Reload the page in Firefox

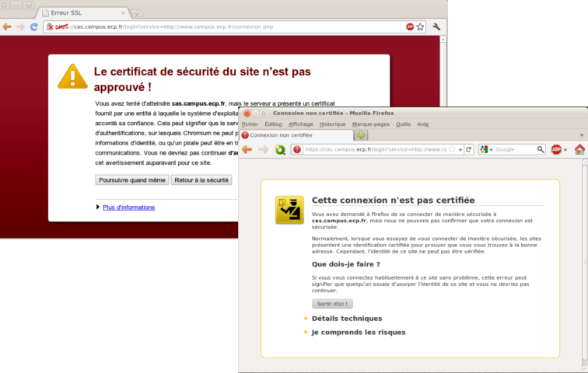pos(469,149)
